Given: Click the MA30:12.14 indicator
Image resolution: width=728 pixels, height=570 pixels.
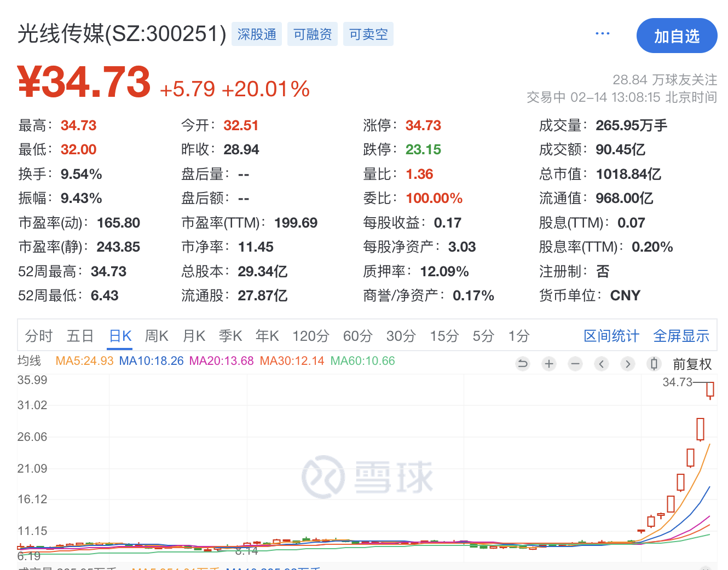Looking at the screenshot, I should (292, 361).
